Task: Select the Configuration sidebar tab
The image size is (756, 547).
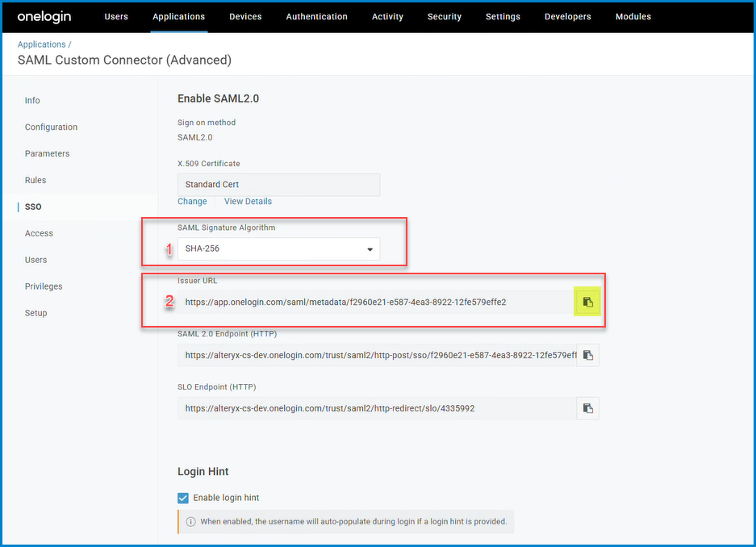Action: [x=51, y=127]
